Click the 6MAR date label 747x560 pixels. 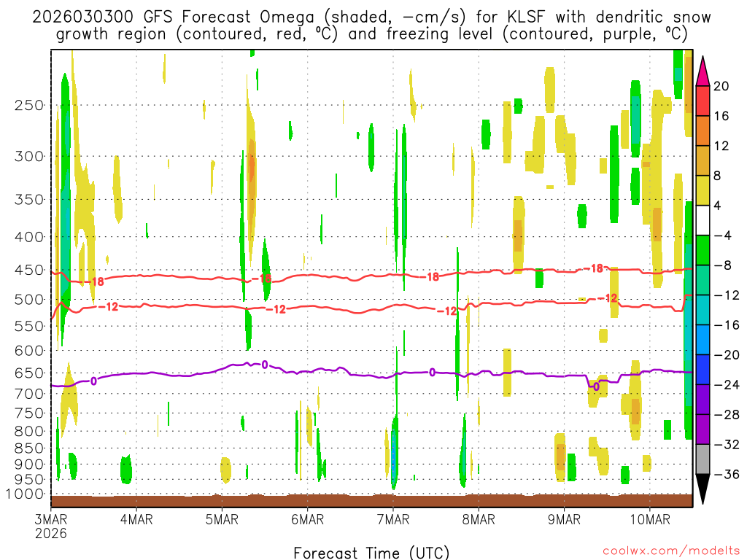click(307, 519)
